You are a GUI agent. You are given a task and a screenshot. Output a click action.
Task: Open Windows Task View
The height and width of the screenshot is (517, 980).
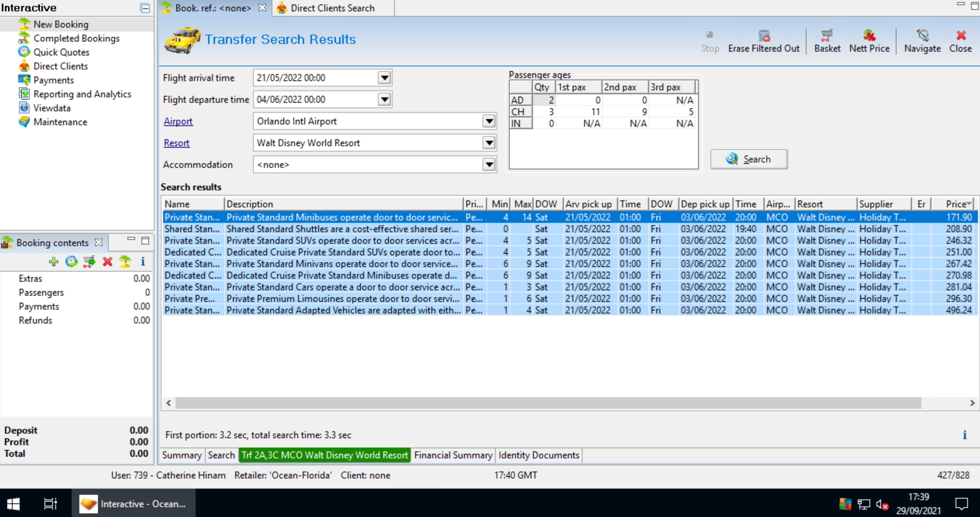click(x=50, y=504)
